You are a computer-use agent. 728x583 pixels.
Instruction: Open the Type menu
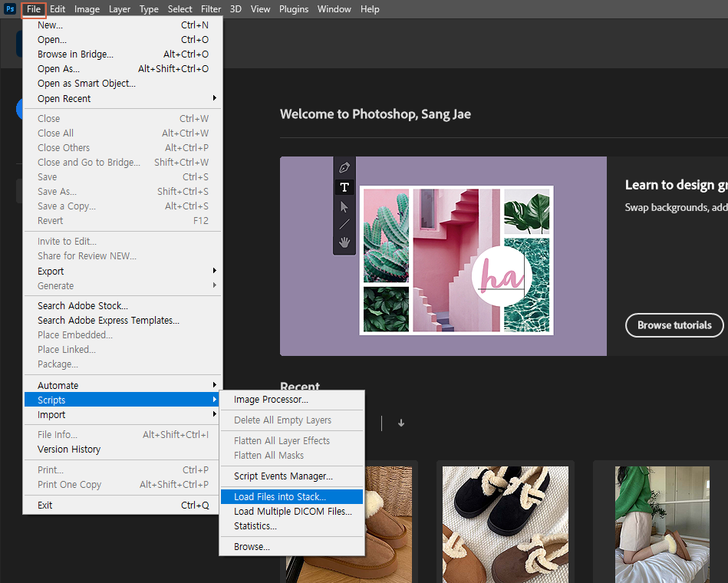[x=149, y=8]
